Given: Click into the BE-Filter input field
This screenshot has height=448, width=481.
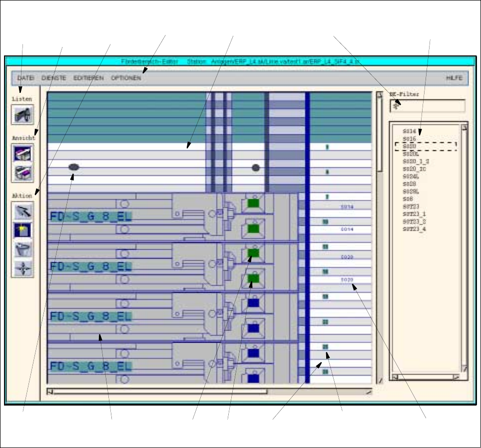Looking at the screenshot, I should 428,106.
